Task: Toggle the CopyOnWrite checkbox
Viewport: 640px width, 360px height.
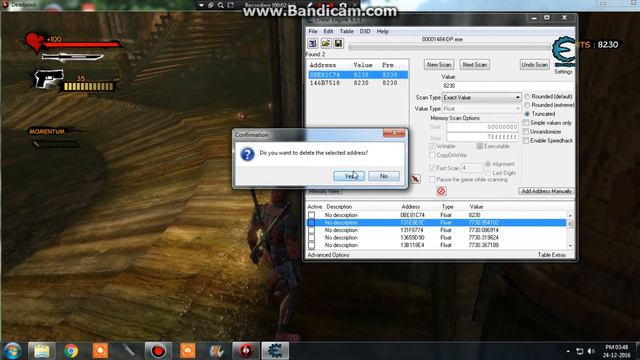Action: [432, 155]
